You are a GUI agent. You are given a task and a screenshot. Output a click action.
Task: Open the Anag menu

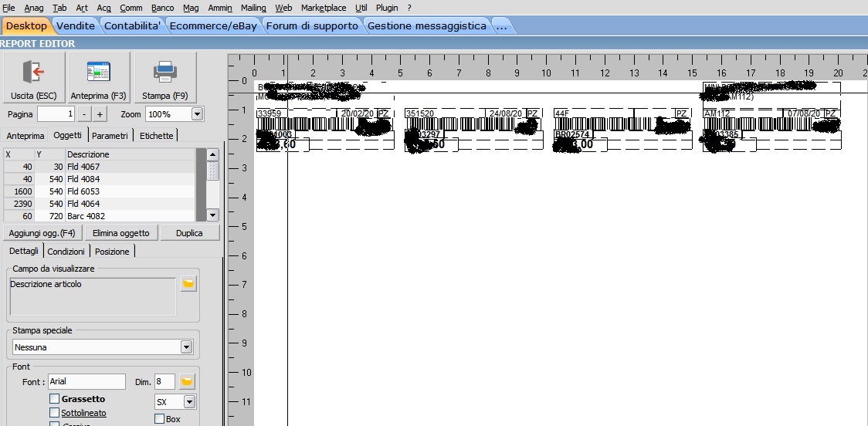(x=34, y=8)
